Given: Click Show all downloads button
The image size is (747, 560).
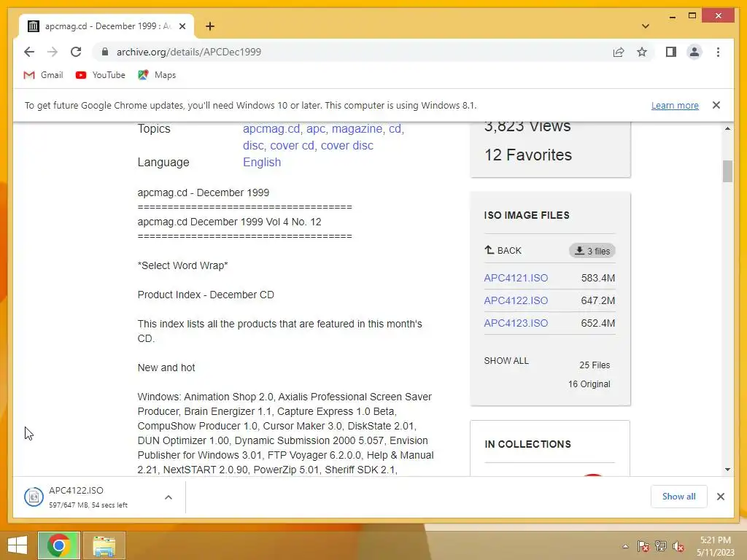Looking at the screenshot, I should point(678,497).
